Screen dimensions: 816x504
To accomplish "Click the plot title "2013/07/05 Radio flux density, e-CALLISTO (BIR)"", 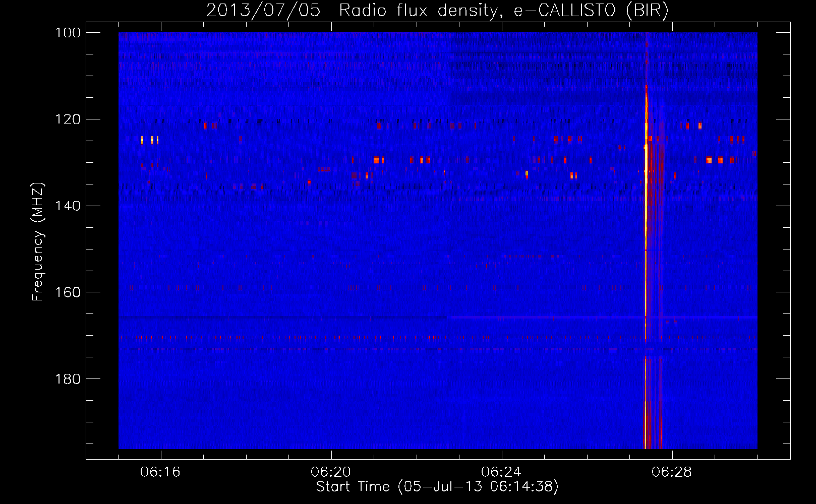I will point(437,10).
